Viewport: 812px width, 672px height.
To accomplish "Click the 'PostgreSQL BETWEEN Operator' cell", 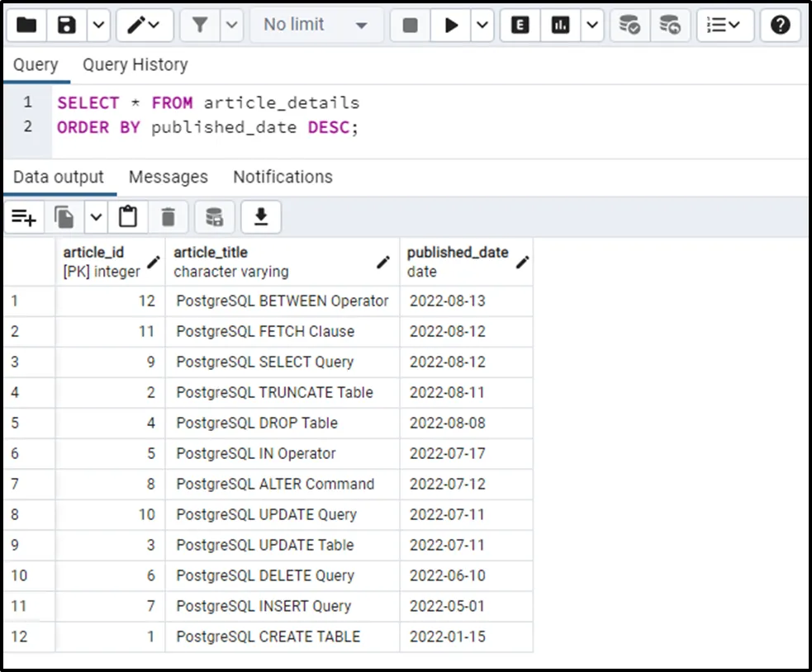I will click(282, 301).
